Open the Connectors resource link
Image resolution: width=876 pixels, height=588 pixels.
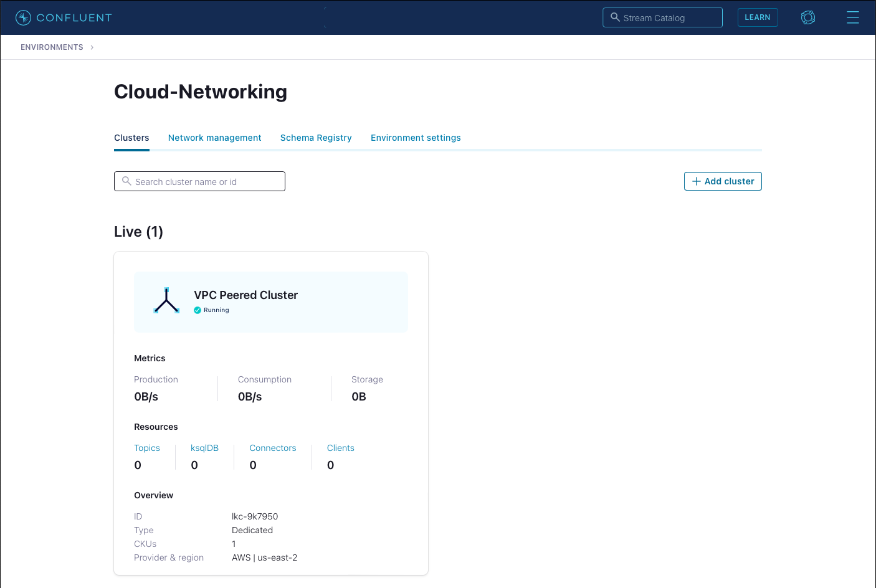[x=273, y=448]
